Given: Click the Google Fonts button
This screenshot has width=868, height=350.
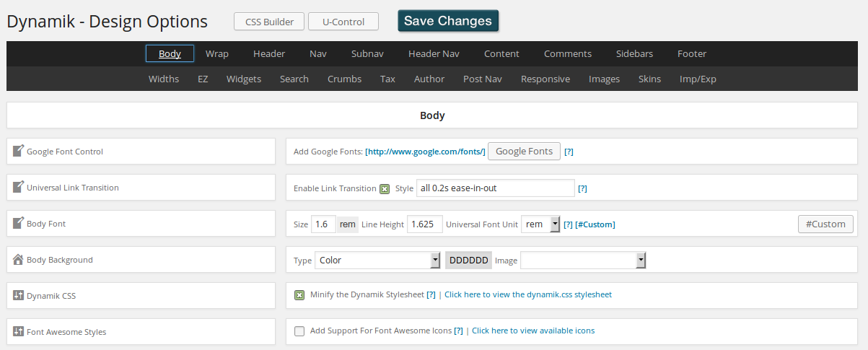Looking at the screenshot, I should (524, 151).
